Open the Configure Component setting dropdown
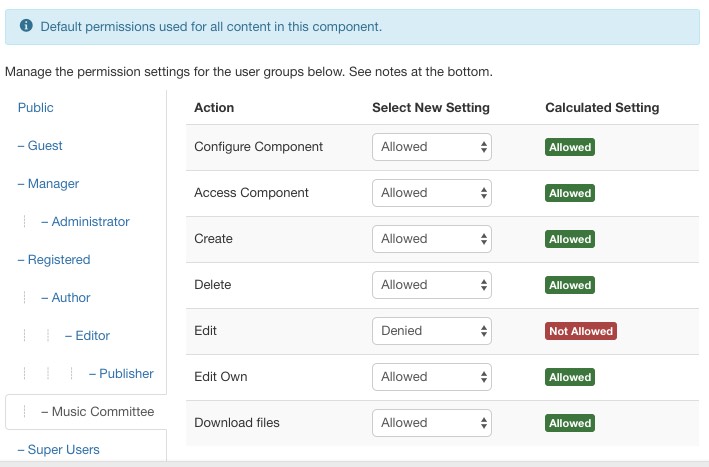The width and height of the screenshot is (709, 467). [x=432, y=147]
